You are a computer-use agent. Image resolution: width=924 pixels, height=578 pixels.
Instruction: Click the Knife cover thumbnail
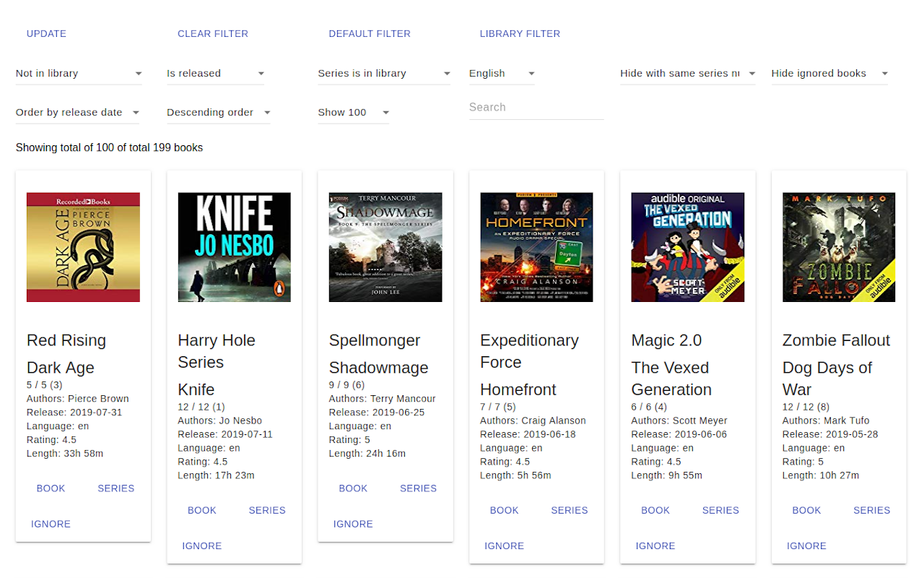[234, 247]
